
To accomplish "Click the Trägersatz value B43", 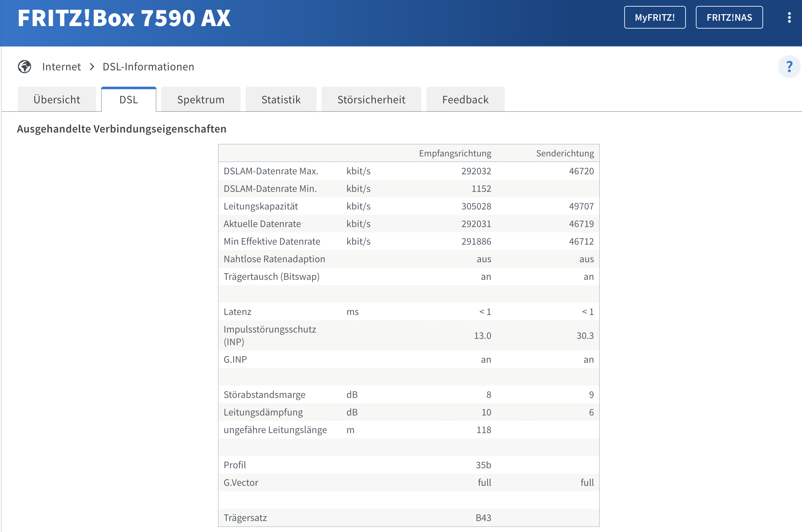I will [x=483, y=518].
